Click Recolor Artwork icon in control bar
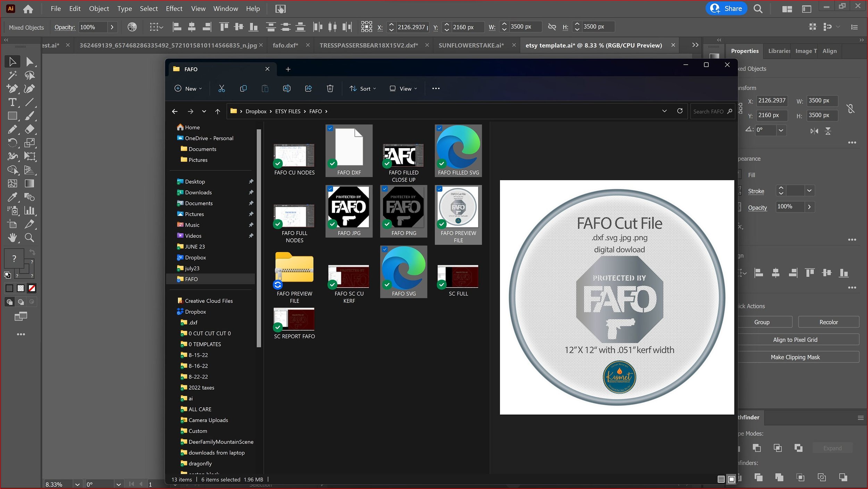The height and width of the screenshot is (489, 868). (132, 27)
